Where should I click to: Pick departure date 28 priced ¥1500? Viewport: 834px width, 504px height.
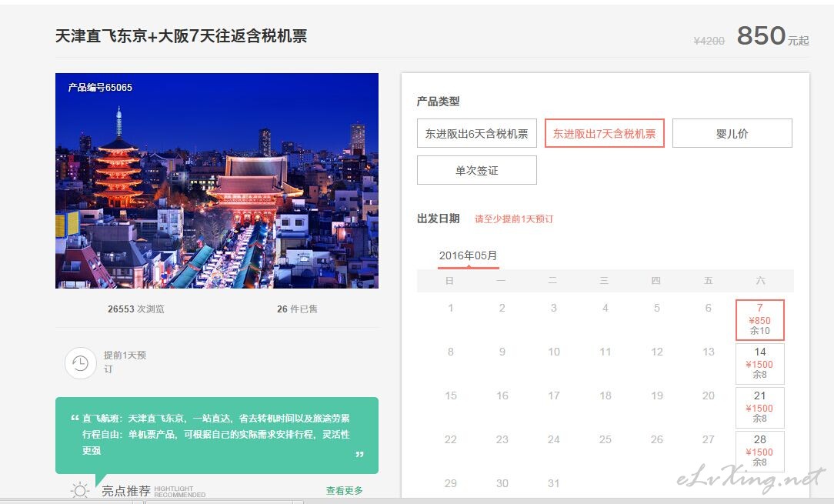click(759, 452)
